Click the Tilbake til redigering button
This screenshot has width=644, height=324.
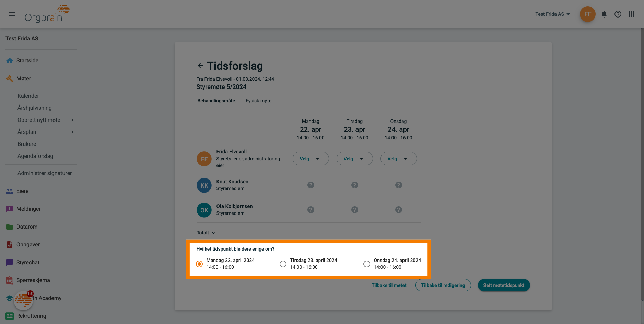tap(443, 285)
